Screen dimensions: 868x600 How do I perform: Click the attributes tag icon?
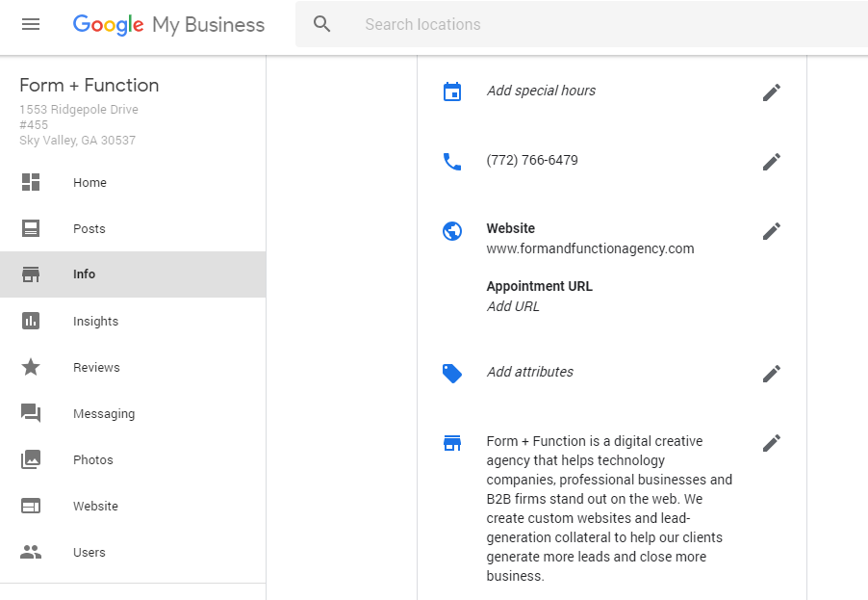452,374
